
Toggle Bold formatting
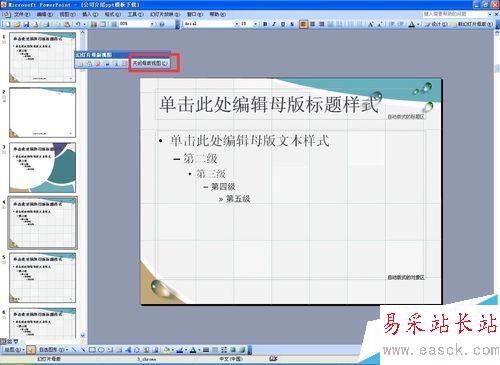click(x=265, y=24)
